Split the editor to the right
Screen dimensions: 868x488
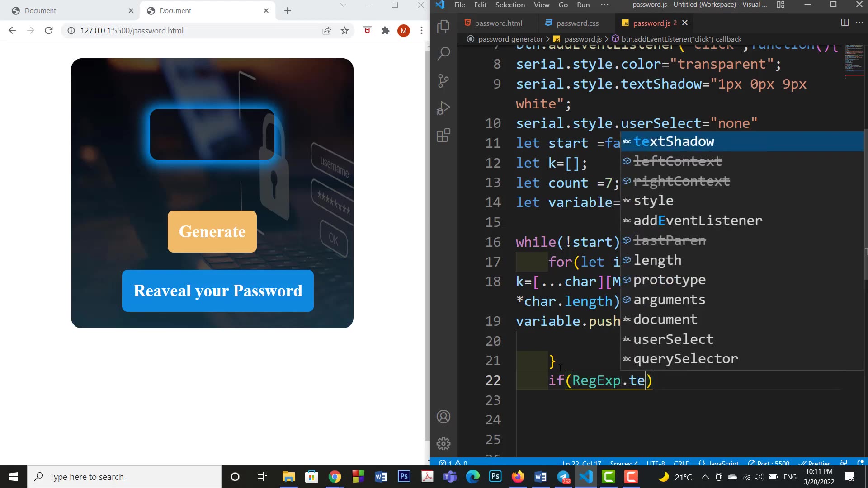click(844, 23)
